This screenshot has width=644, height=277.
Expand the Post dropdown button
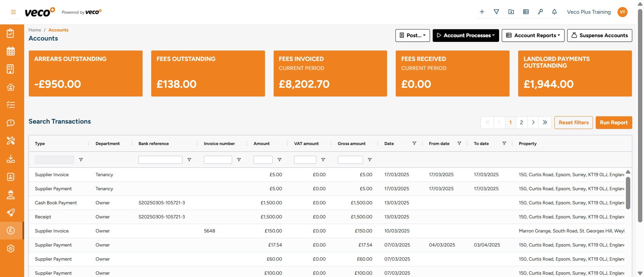tap(413, 36)
